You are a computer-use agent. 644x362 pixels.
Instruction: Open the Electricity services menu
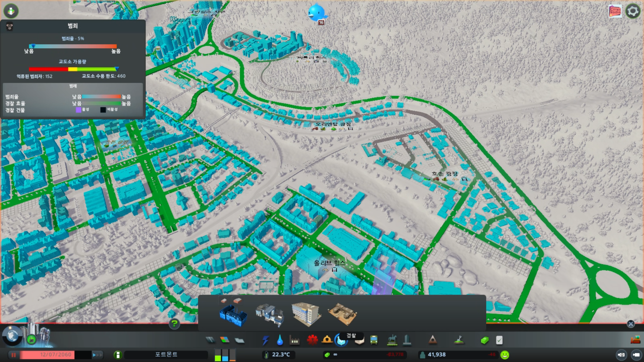tap(265, 340)
